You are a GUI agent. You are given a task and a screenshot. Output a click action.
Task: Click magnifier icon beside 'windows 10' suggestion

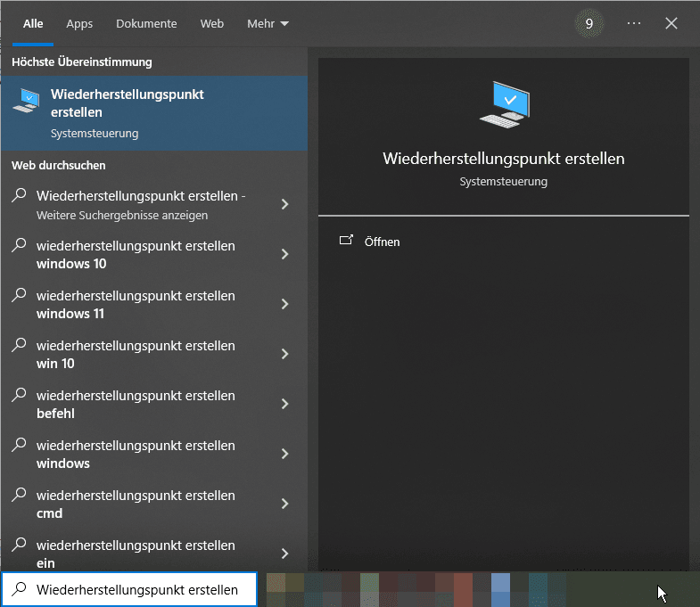19,245
